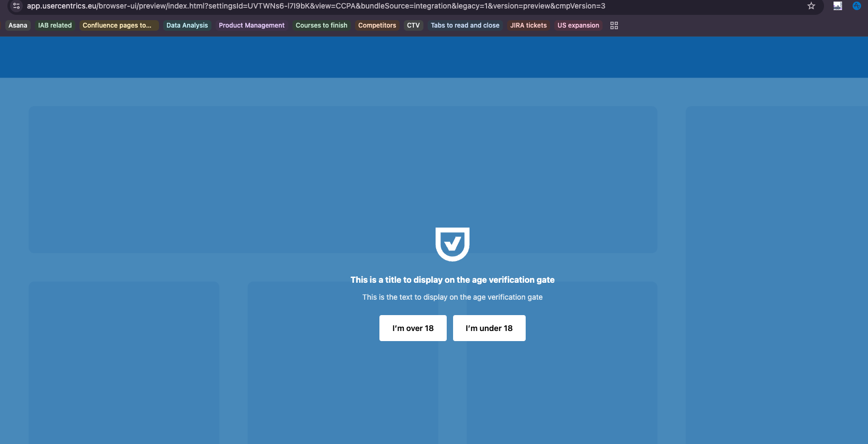Confirm age with I'm over 18 button

413,328
